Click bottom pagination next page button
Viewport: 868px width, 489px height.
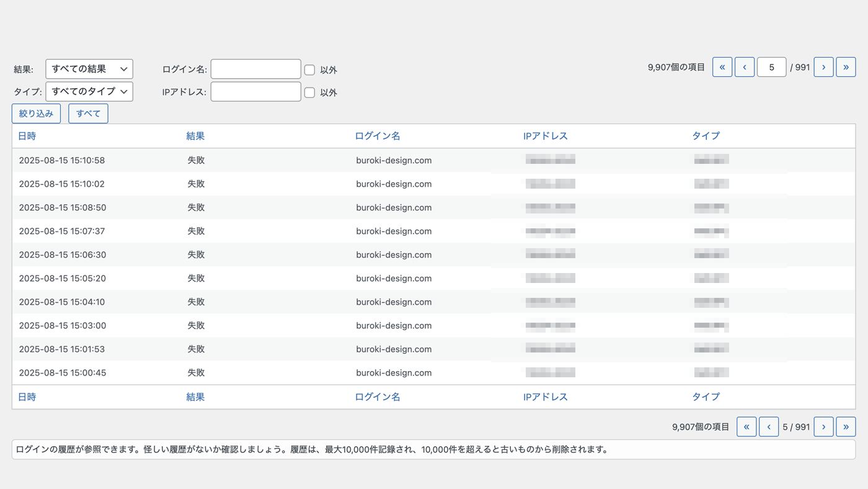823,427
